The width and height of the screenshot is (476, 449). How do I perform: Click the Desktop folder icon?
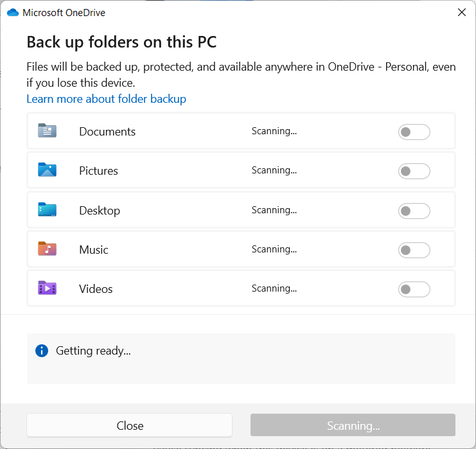pyautogui.click(x=47, y=210)
